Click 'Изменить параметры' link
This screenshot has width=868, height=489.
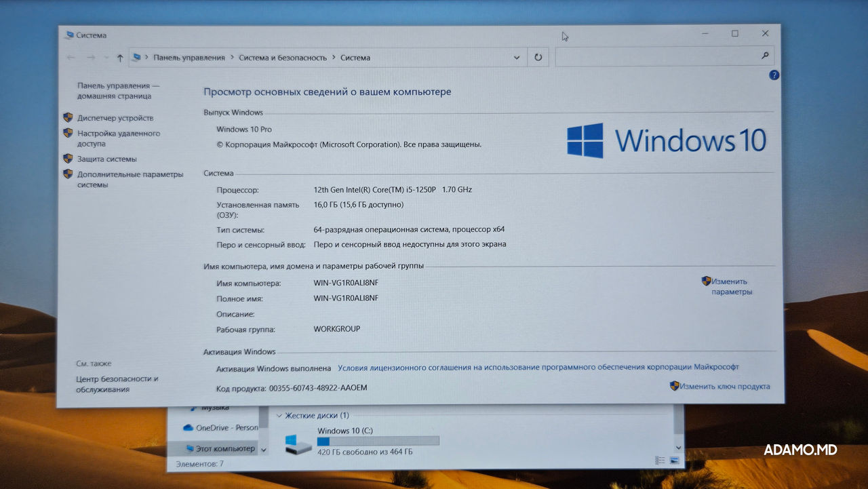(732, 286)
